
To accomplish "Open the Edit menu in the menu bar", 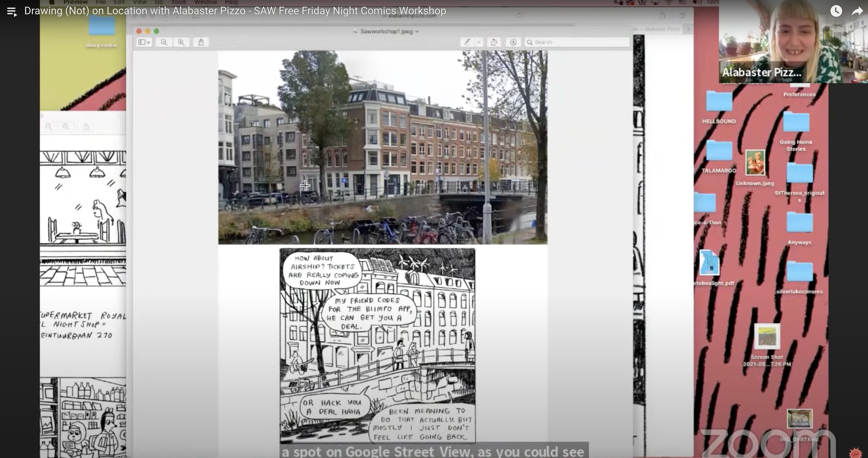I will [119, 2].
